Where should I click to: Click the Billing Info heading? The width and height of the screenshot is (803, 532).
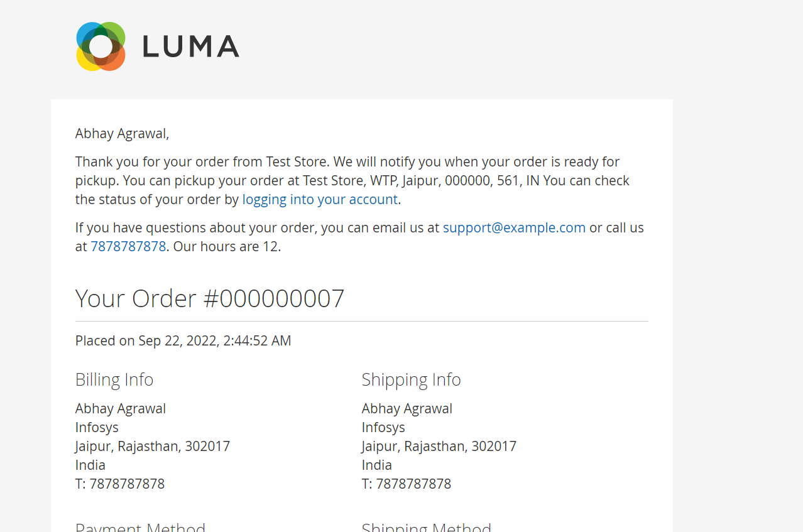[114, 379]
